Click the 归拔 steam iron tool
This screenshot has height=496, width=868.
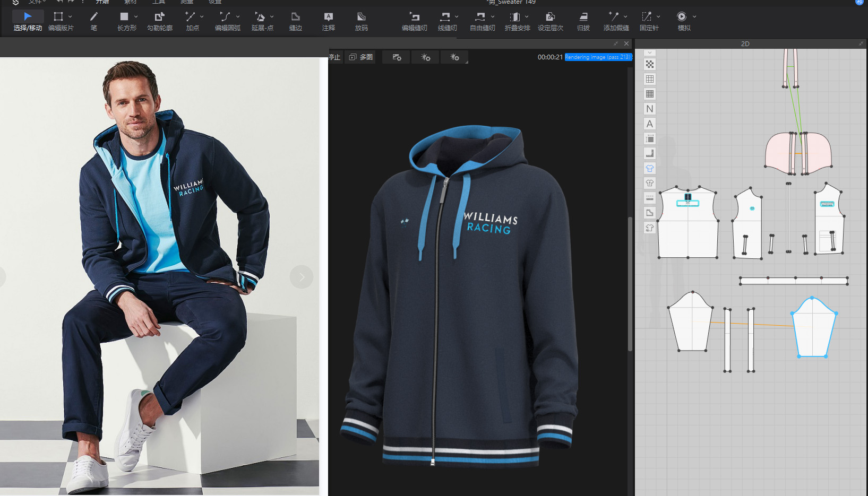point(583,21)
